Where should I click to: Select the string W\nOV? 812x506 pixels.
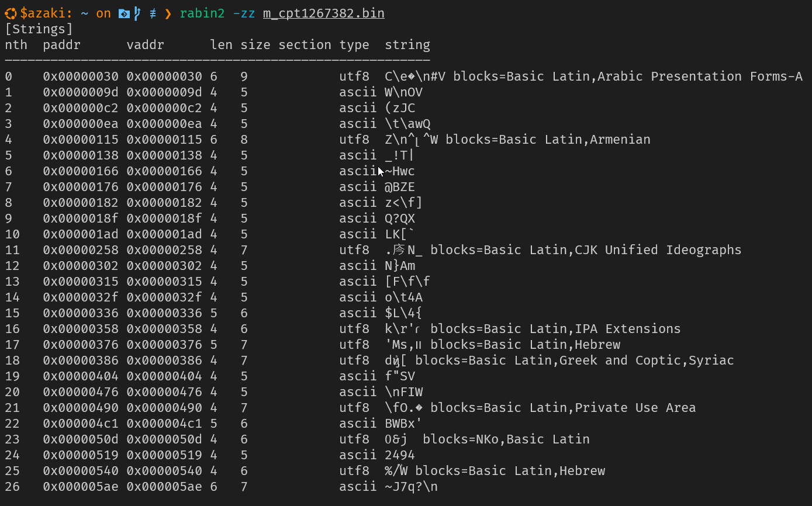tap(404, 92)
